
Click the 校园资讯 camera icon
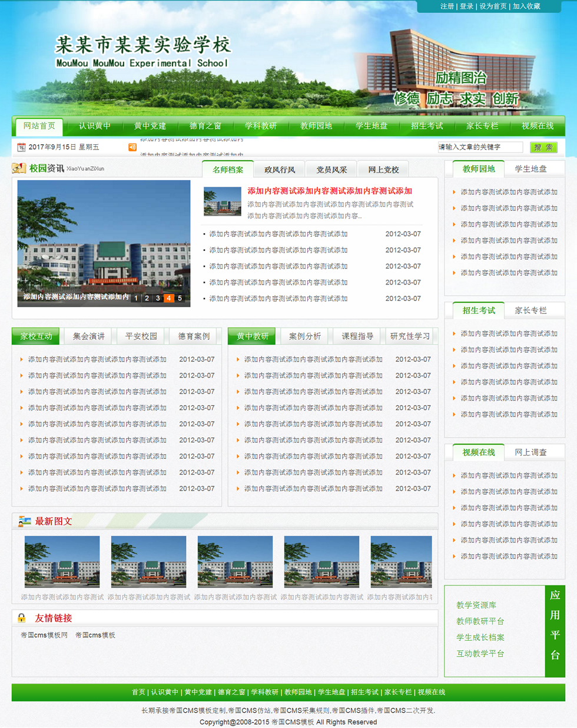tap(16, 168)
